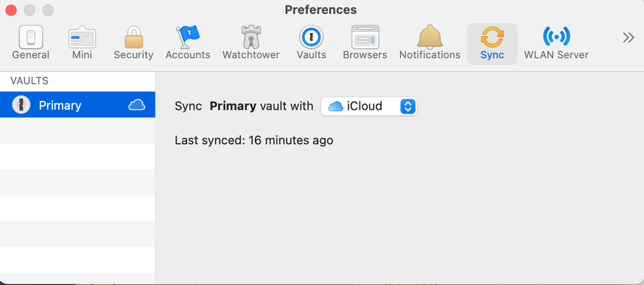Open the Mini preferences pane

point(82,43)
